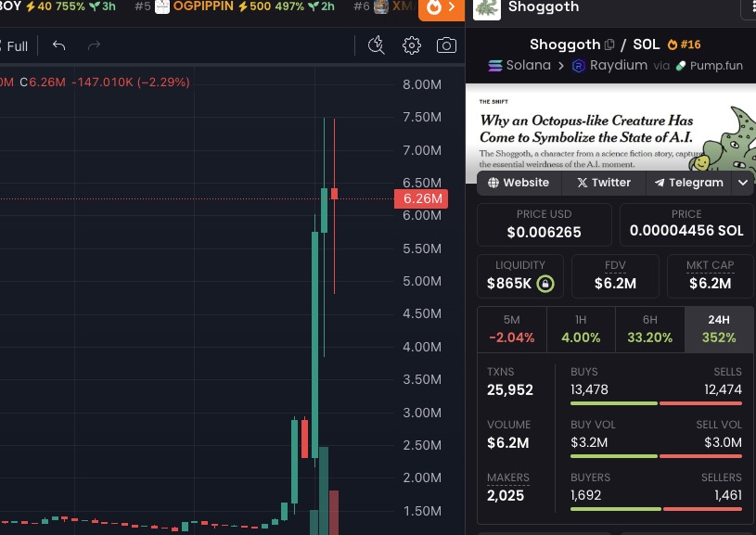
Task: Click the buy vol versus sell vol bar
Action: click(656, 456)
